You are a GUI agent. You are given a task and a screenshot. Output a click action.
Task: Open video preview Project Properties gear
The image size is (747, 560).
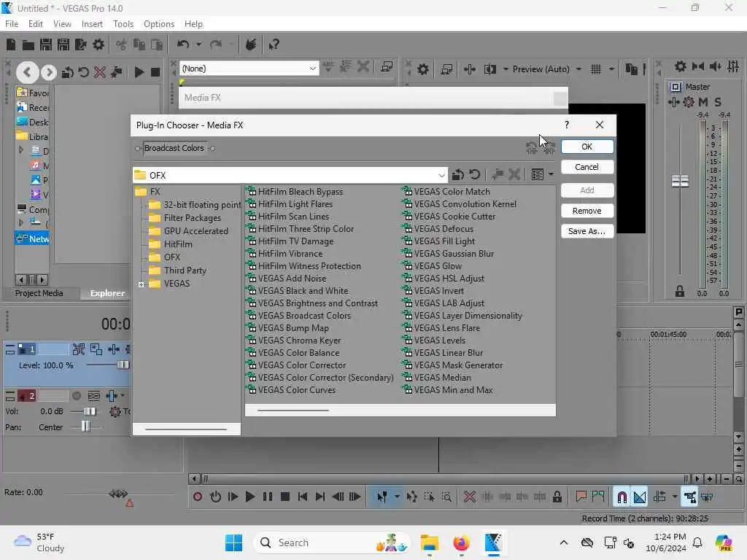tap(423, 69)
